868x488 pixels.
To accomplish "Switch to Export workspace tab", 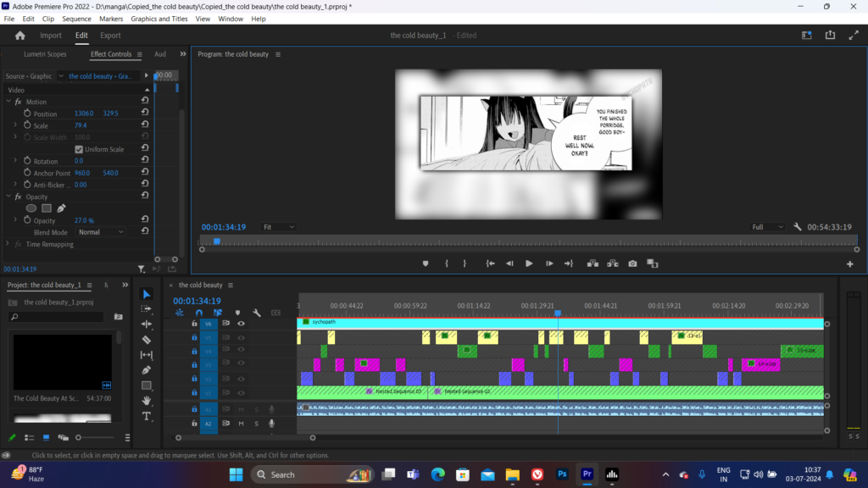I will [x=110, y=36].
